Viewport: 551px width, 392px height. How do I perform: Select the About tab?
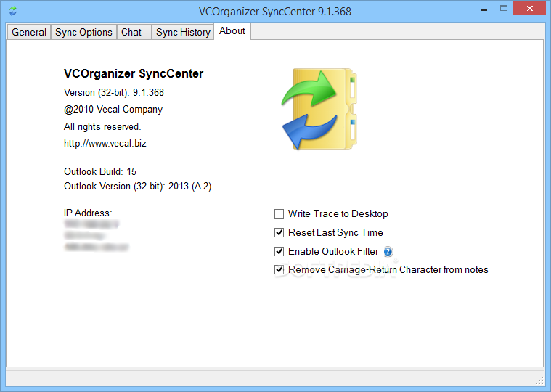(232, 31)
